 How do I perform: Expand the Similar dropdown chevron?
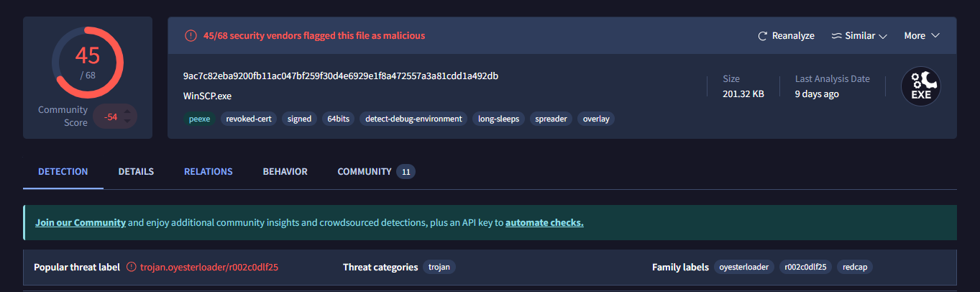click(x=883, y=36)
